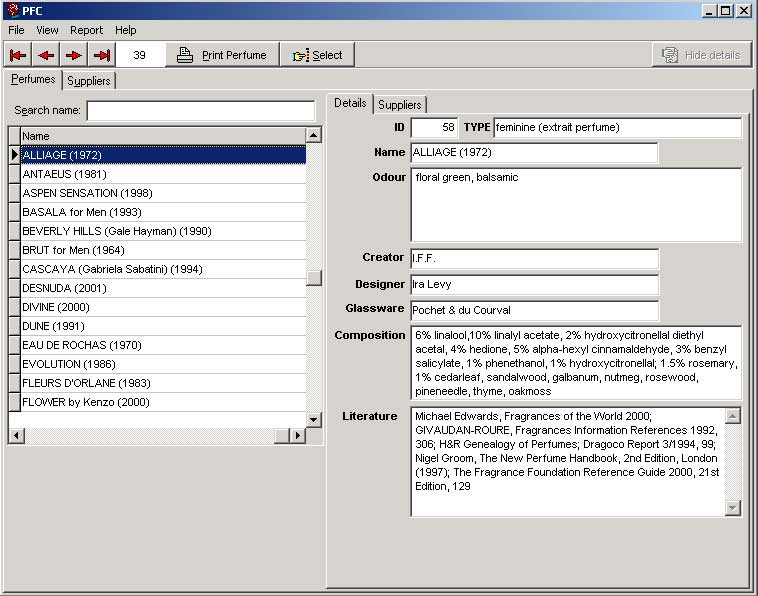758x596 pixels.
Task: Select FLEURS D'ORLANE (1983) row
Action: click(163, 383)
